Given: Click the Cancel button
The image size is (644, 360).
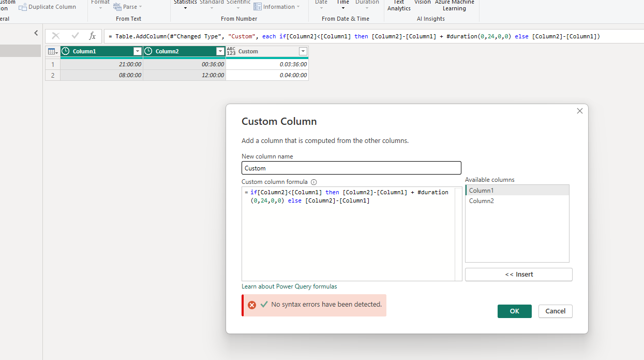Looking at the screenshot, I should tap(556, 311).
